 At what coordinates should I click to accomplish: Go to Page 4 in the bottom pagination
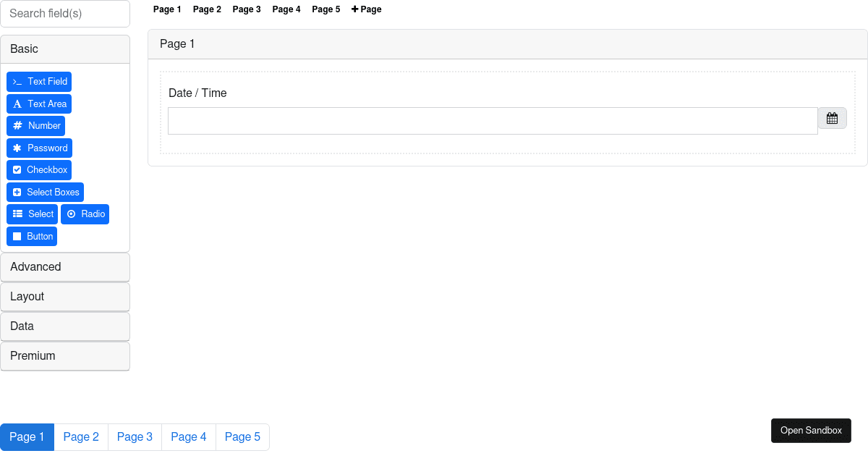pos(189,437)
